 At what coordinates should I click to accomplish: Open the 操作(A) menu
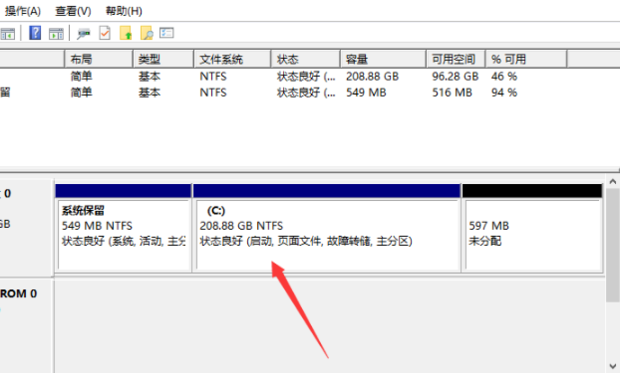[23, 11]
